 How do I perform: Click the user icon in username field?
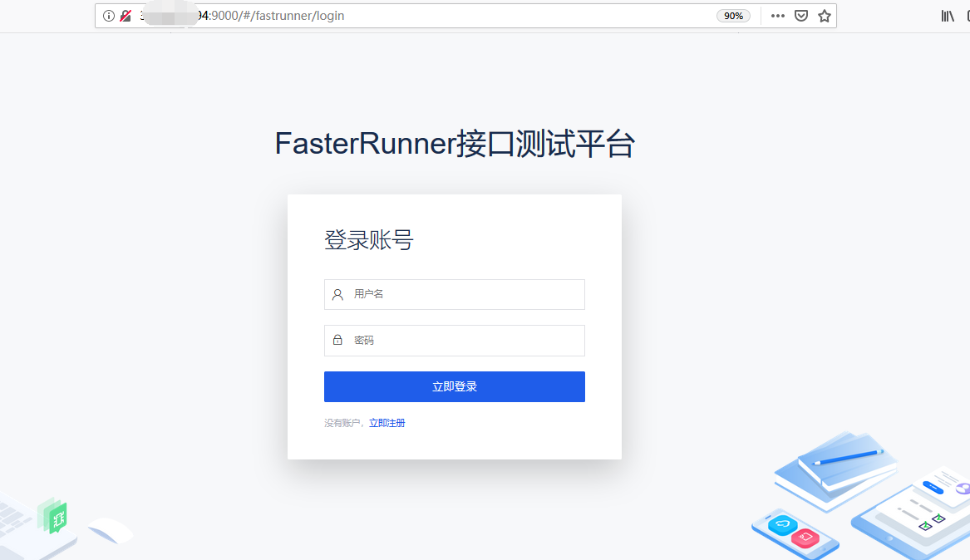point(337,294)
